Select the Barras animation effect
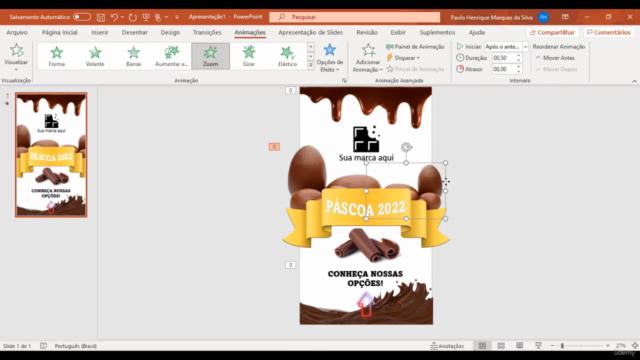Image resolution: width=640 pixels, height=360 pixels. pyautogui.click(x=133, y=56)
